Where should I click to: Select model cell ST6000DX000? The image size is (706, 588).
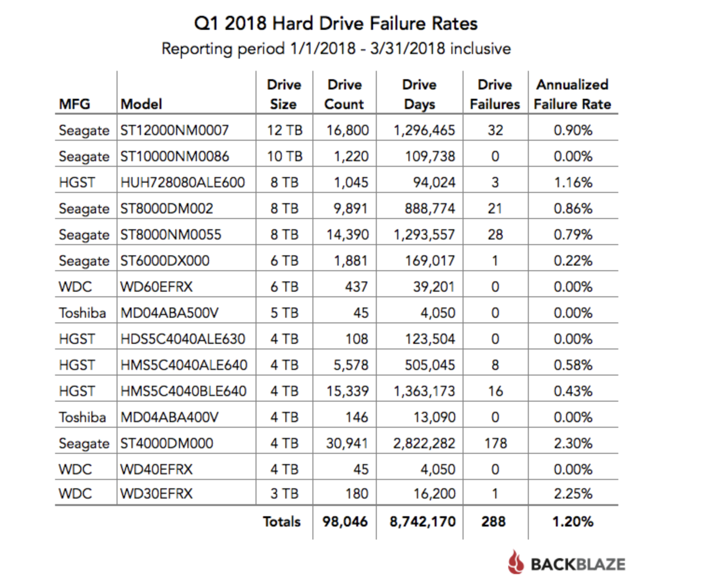pyautogui.click(x=165, y=260)
